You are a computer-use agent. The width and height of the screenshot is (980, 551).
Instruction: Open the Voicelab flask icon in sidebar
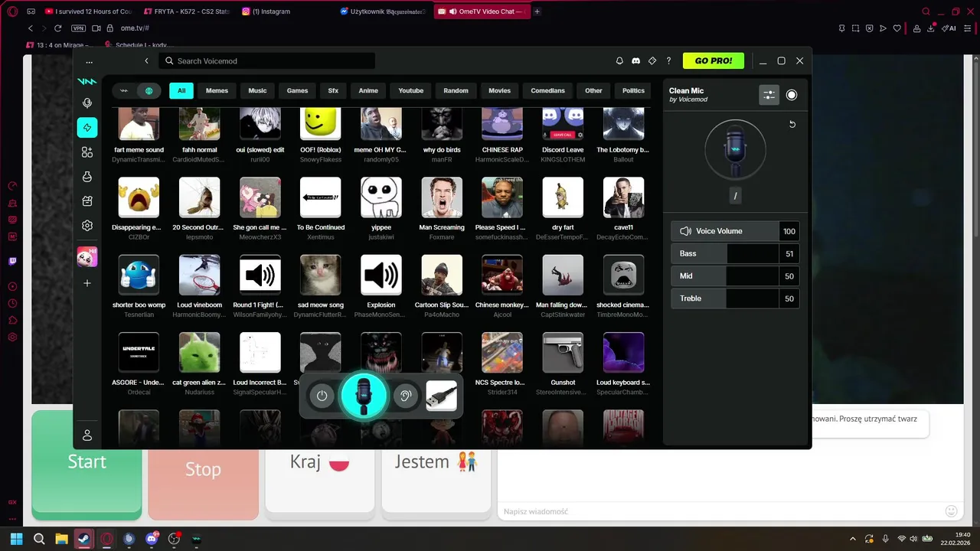coord(87,177)
